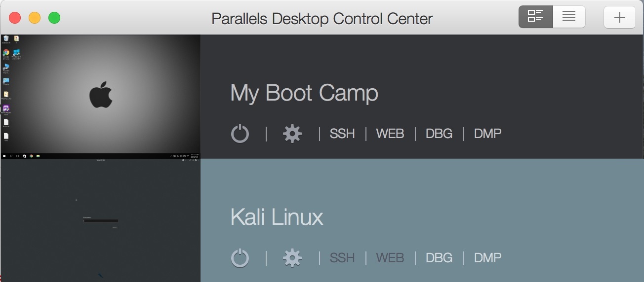Open the settings gear for My Boot Camp

[x=292, y=134]
